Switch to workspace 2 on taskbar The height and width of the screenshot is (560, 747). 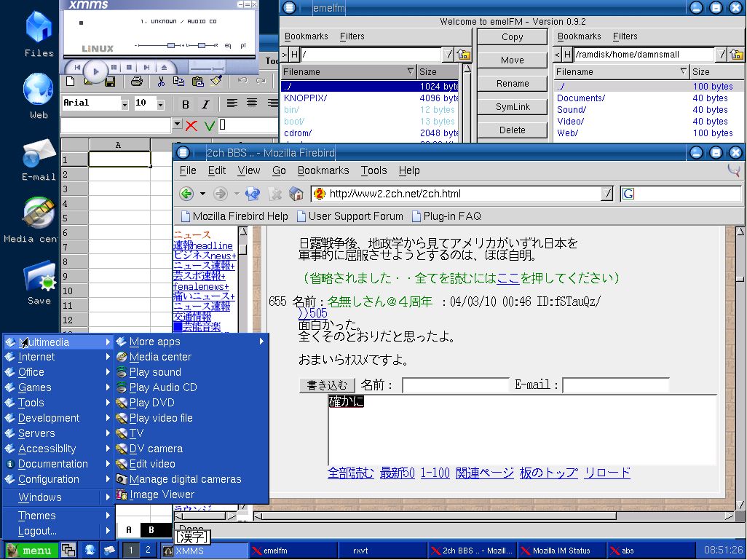tap(148, 550)
